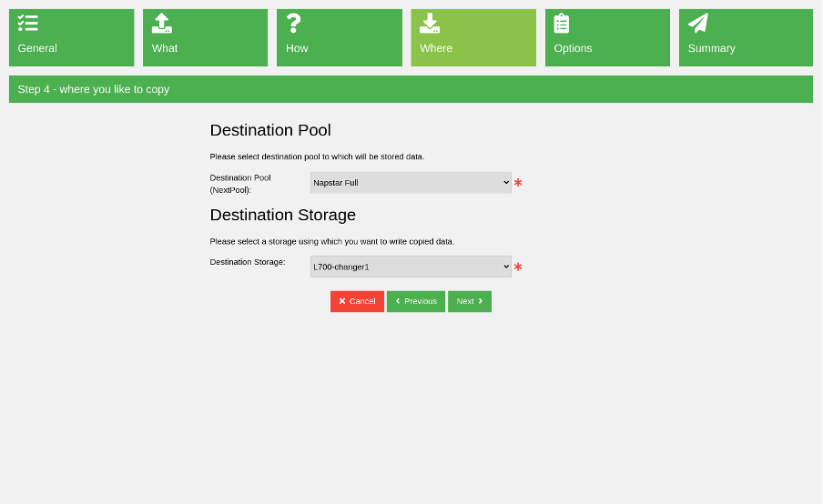Click the Step 4 header bar
Viewport: 823px width, 504px height.
[x=411, y=89]
